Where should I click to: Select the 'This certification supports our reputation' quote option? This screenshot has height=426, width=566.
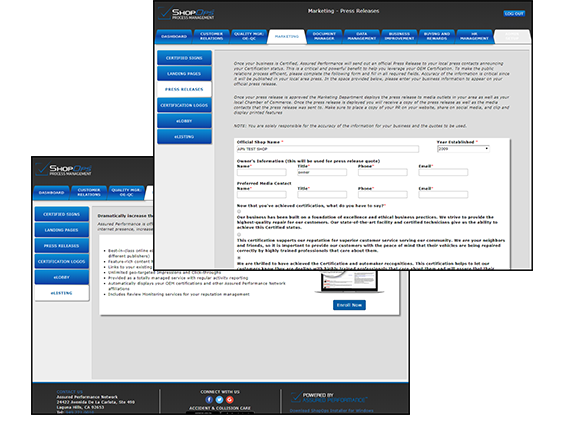click(x=239, y=235)
